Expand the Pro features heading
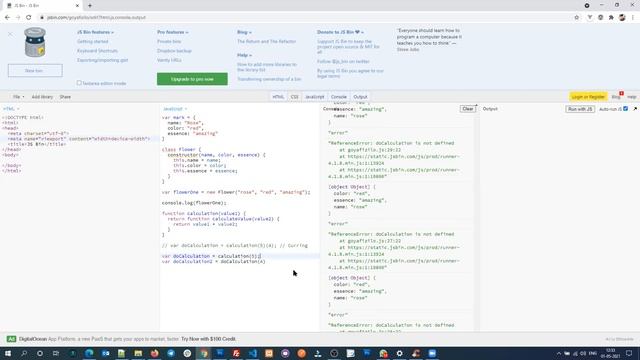The width and height of the screenshot is (640, 360). coord(173,32)
